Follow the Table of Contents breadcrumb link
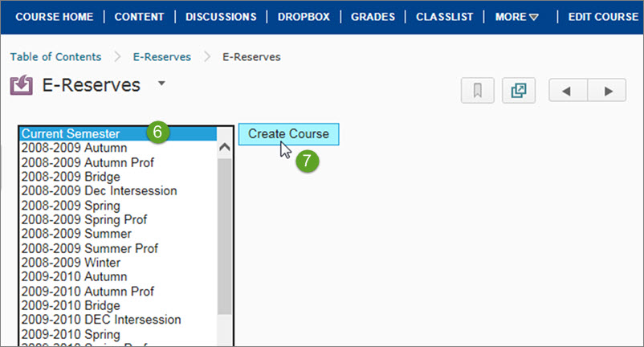The height and width of the screenshot is (347, 644). (55, 57)
